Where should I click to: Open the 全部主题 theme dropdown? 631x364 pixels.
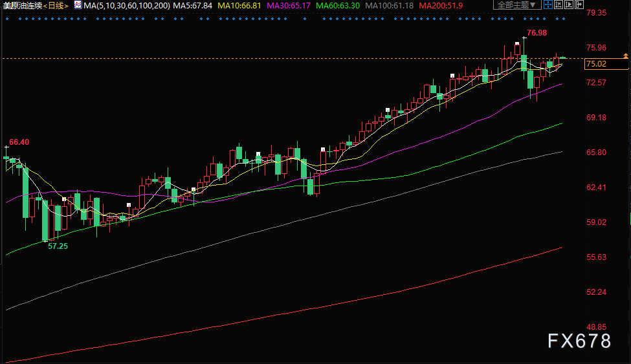[x=517, y=5]
